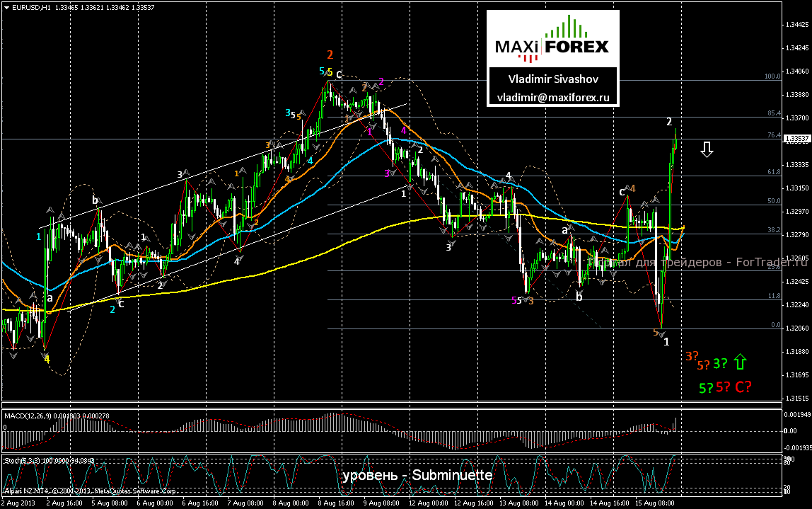Click the white wave label 1 at latest low

[666, 342]
